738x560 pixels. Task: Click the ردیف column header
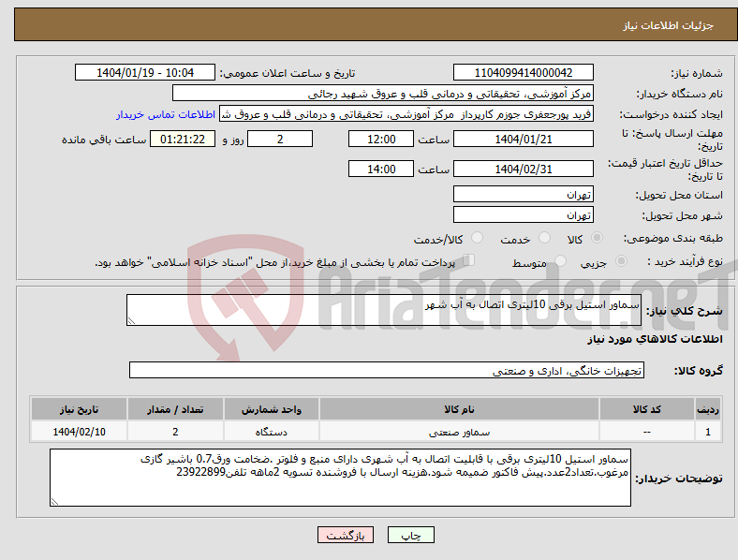click(x=708, y=409)
